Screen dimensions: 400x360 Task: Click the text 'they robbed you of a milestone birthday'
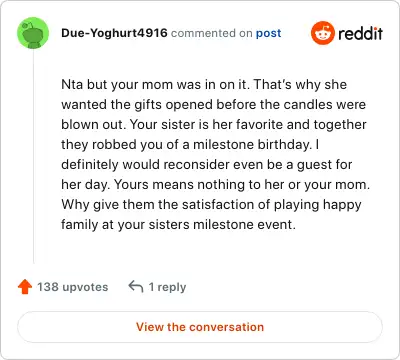[x=186, y=144]
